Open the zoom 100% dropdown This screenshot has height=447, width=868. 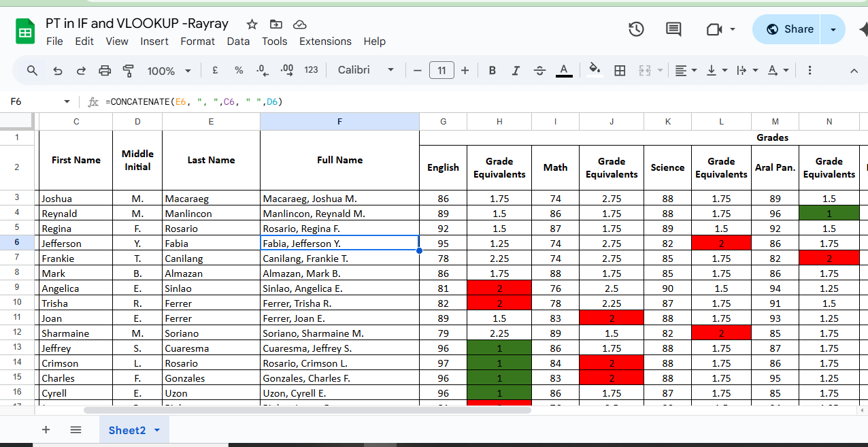(x=169, y=71)
